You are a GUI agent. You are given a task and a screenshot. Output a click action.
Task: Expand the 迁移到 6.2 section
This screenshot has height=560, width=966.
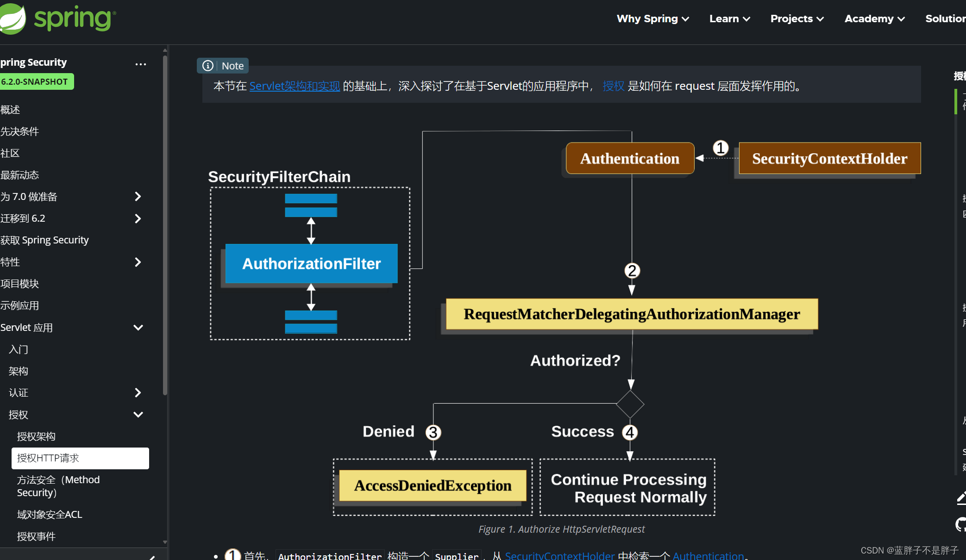pyautogui.click(x=138, y=218)
